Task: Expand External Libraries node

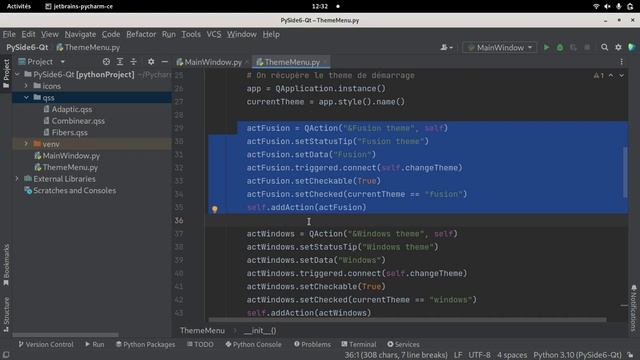Action: pyautogui.click(x=17, y=179)
